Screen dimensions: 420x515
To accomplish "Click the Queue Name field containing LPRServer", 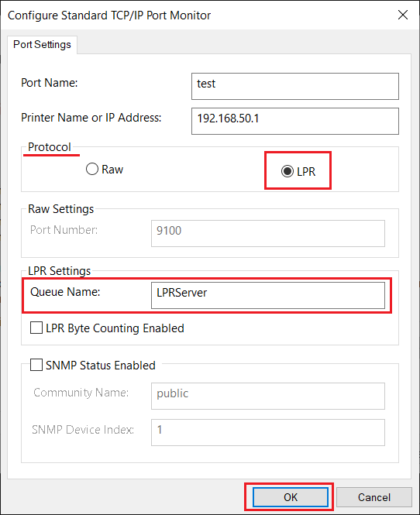I will click(x=268, y=295).
